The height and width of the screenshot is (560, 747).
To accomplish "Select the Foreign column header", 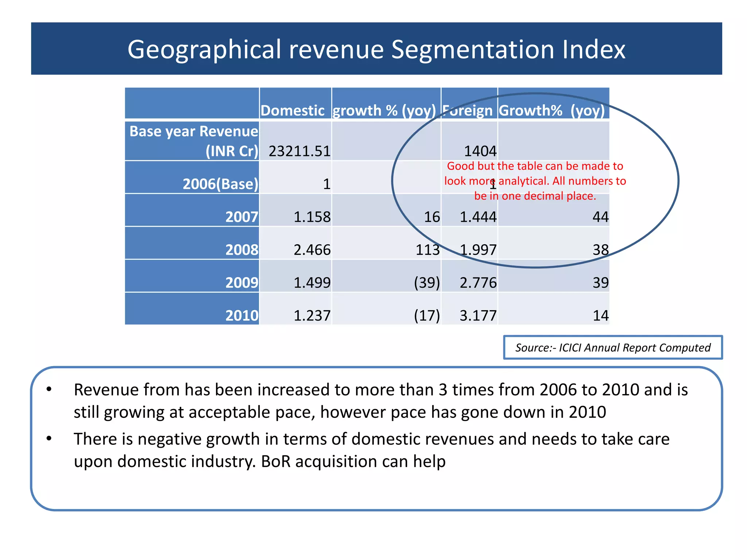I will [x=467, y=110].
